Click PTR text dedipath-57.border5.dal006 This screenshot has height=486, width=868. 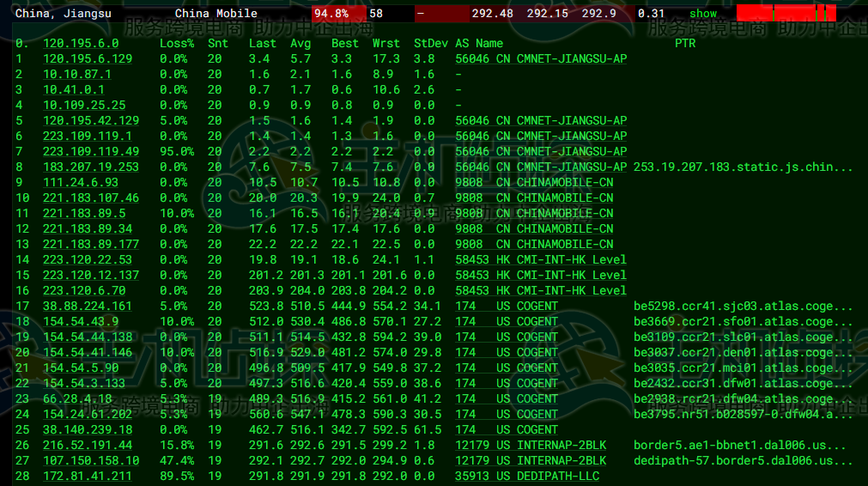click(x=743, y=461)
